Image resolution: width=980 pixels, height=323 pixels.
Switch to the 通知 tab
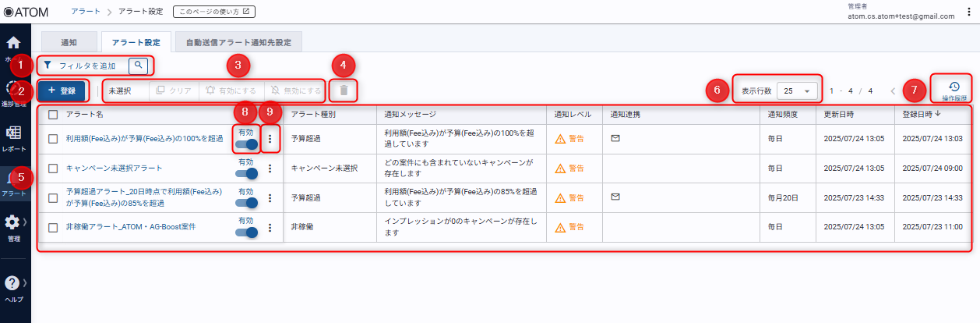click(x=69, y=42)
